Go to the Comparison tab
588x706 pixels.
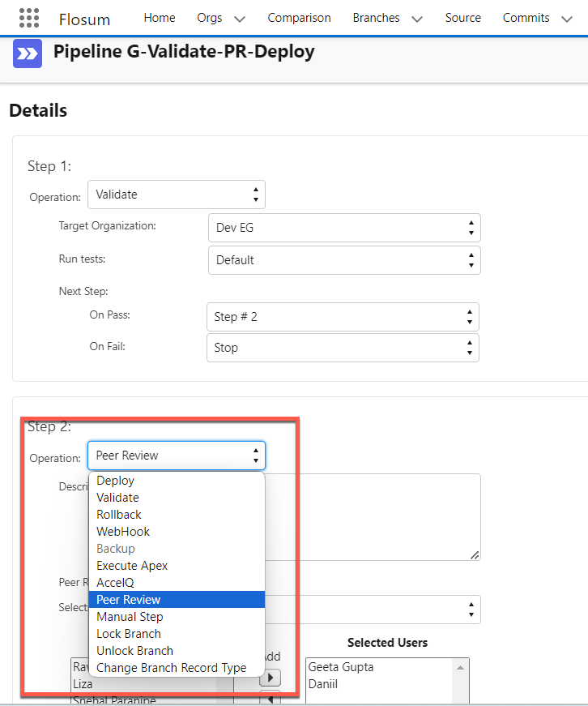(299, 18)
